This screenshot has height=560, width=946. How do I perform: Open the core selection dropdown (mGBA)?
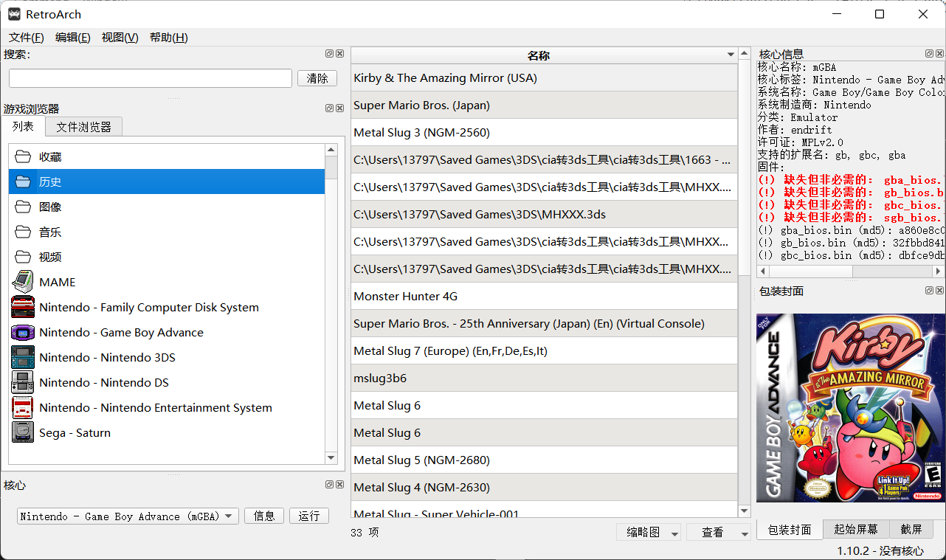coord(128,516)
